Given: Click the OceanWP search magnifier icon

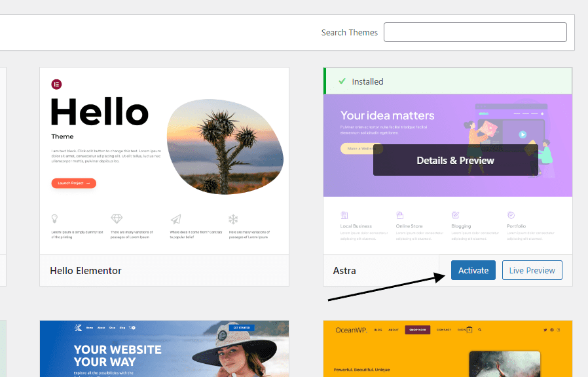Looking at the screenshot, I should (x=479, y=330).
